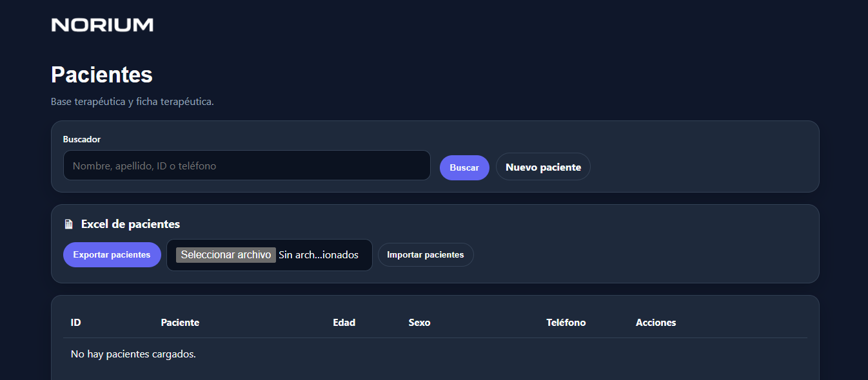Screen dimensions: 868x380
Task: Click Seleccionar archivo to choose a file
Action: (226, 255)
